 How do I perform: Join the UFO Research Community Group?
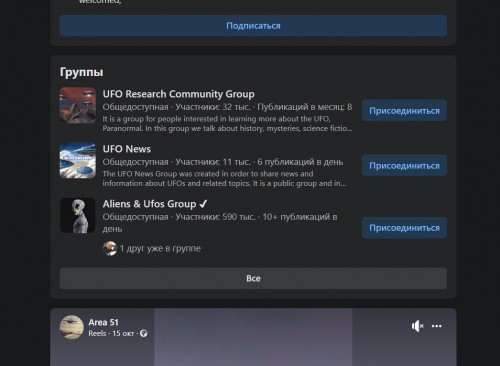pyautogui.click(x=404, y=111)
